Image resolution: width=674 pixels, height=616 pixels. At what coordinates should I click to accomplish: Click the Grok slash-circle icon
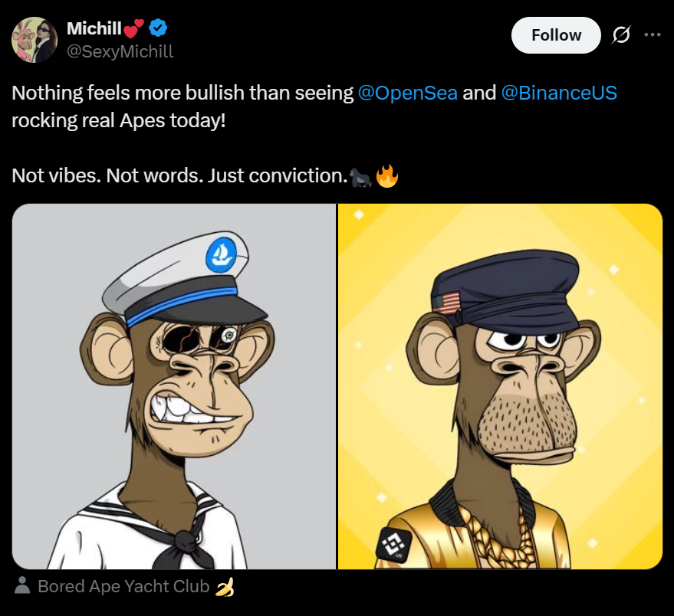click(x=622, y=35)
